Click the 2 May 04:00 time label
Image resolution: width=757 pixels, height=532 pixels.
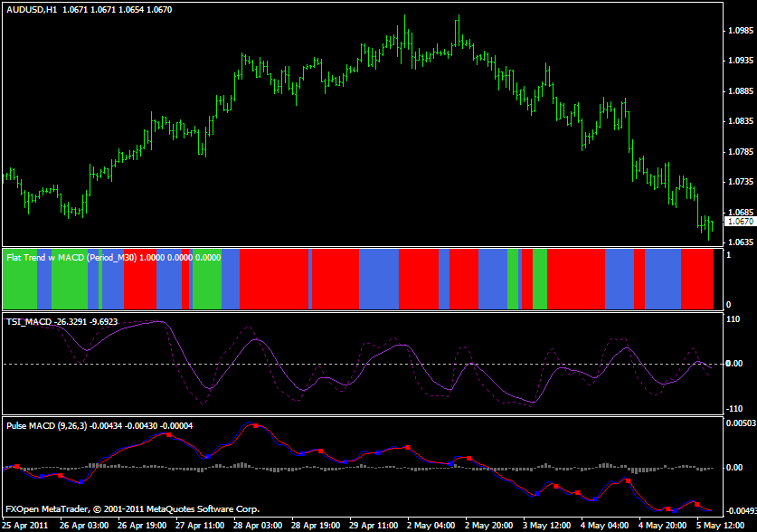click(431, 526)
